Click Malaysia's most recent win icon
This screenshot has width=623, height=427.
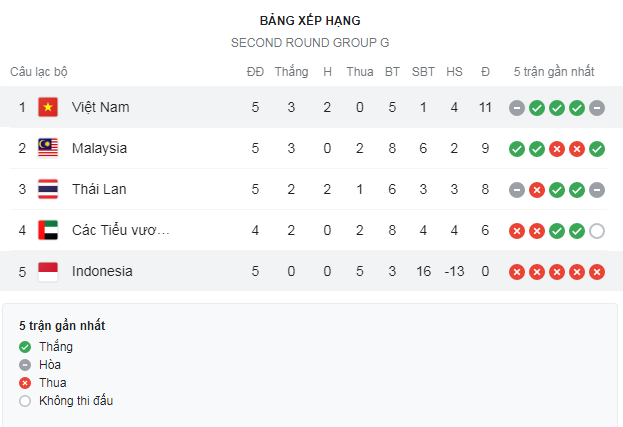coord(597,148)
